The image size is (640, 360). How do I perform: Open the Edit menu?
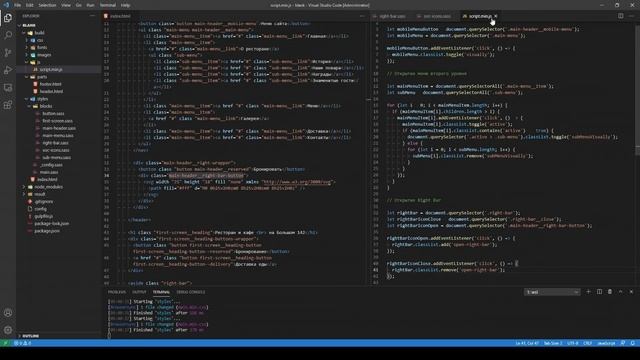[29, 5]
